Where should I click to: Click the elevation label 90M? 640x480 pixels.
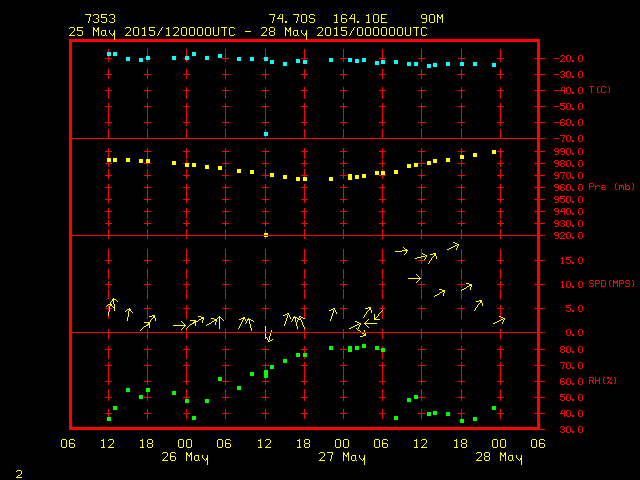tap(433, 19)
